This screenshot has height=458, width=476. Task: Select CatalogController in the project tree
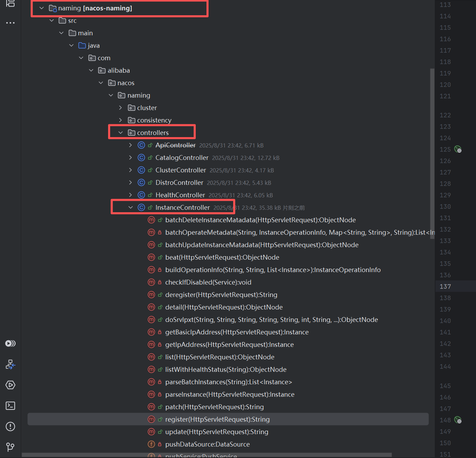click(x=182, y=158)
